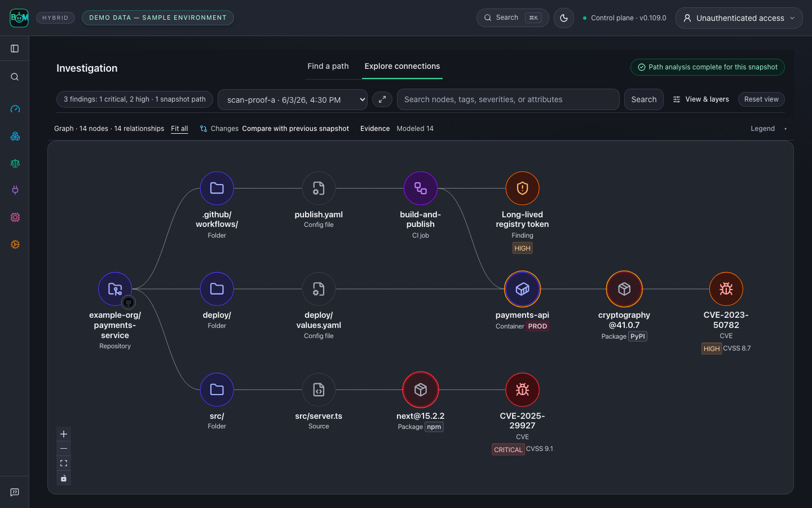The image size is (812, 508).
Task: Open the plug integrations icon in sidebar
Action: (x=15, y=190)
